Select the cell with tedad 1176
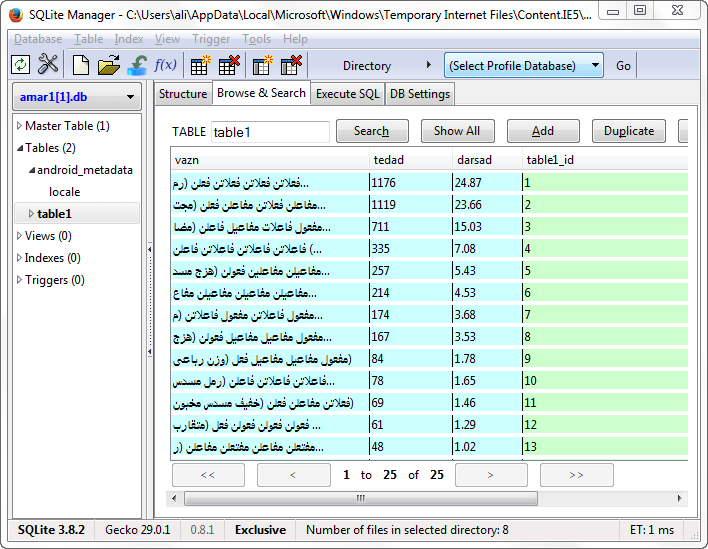Screen dimensions: 708x549 [410, 183]
